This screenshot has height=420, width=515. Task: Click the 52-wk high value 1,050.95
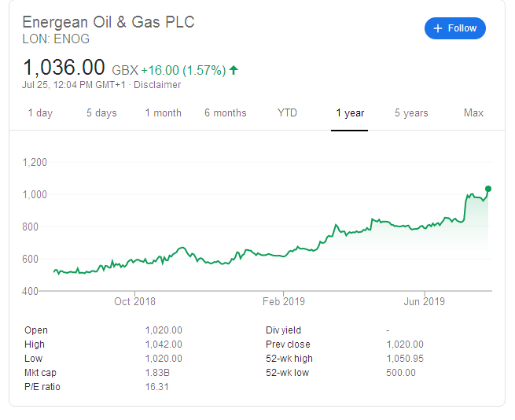405,359
